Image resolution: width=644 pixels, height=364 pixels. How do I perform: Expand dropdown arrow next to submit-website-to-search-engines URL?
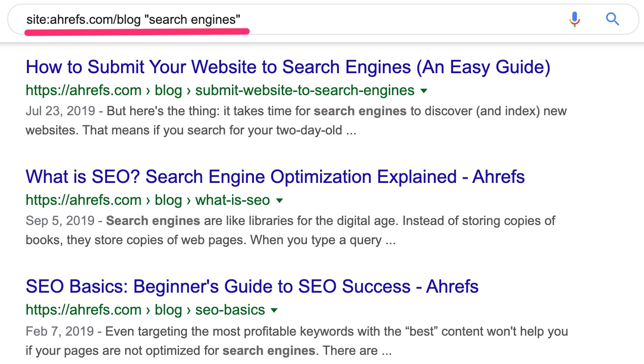pyautogui.click(x=423, y=91)
